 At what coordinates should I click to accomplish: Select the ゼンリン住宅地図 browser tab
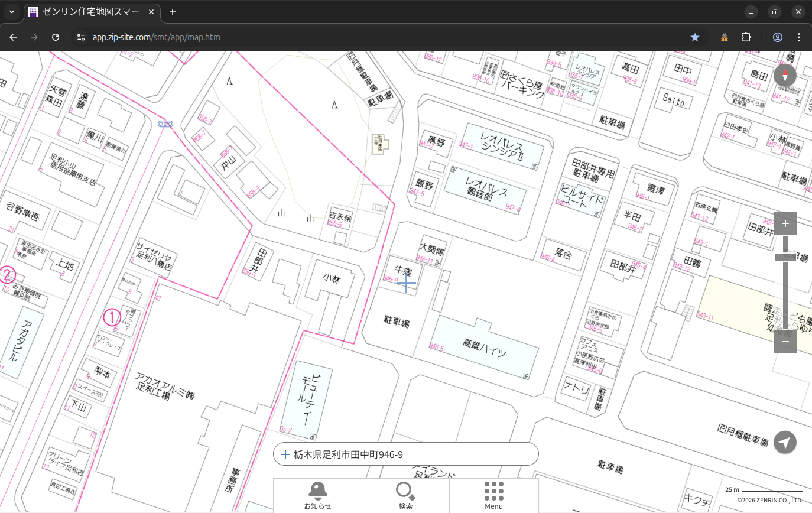coord(89,12)
